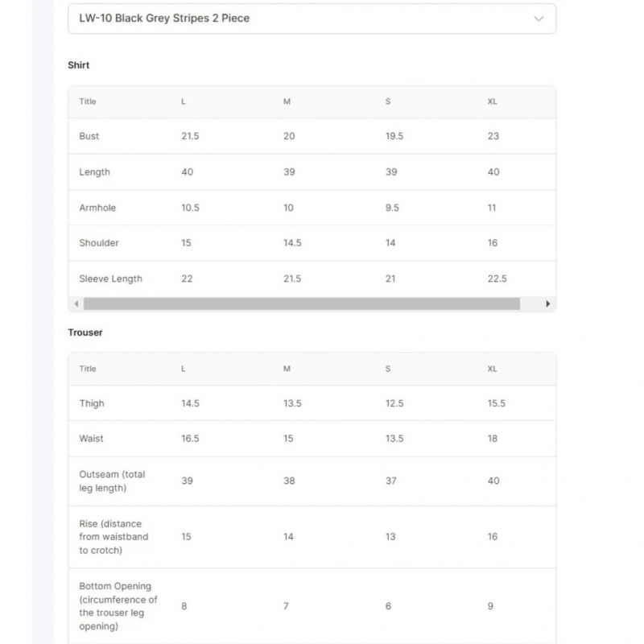Click the Shirt section heading
The image size is (644, 644).
click(x=79, y=65)
